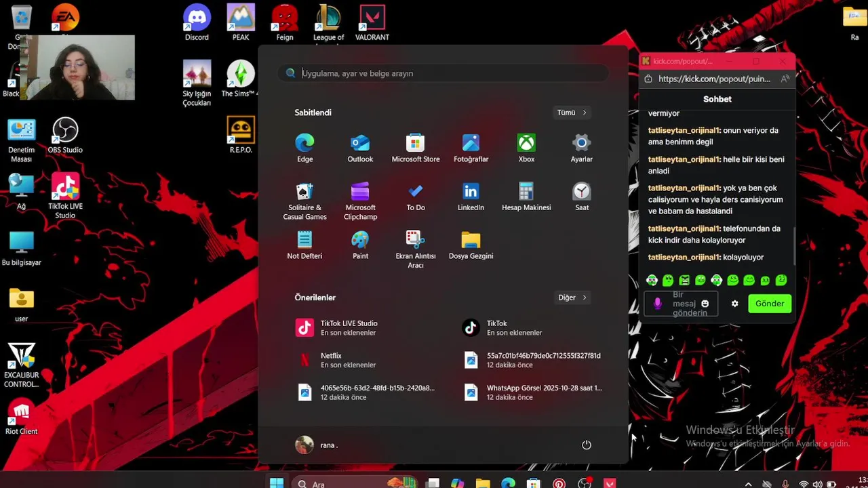Open the power options button
The image size is (868, 488).
coord(587,445)
